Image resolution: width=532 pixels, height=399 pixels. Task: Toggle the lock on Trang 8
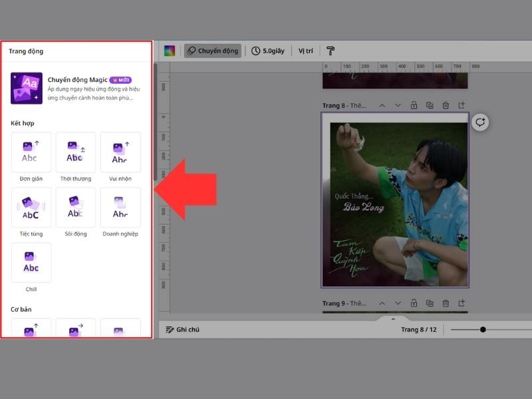(x=414, y=105)
